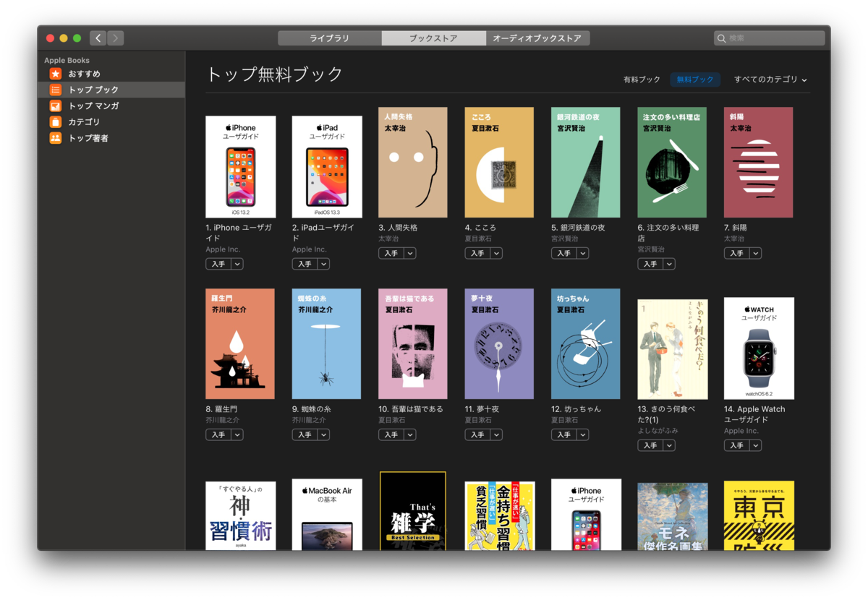Open the 羅生門 book cover
The width and height of the screenshot is (868, 600).
click(x=240, y=344)
